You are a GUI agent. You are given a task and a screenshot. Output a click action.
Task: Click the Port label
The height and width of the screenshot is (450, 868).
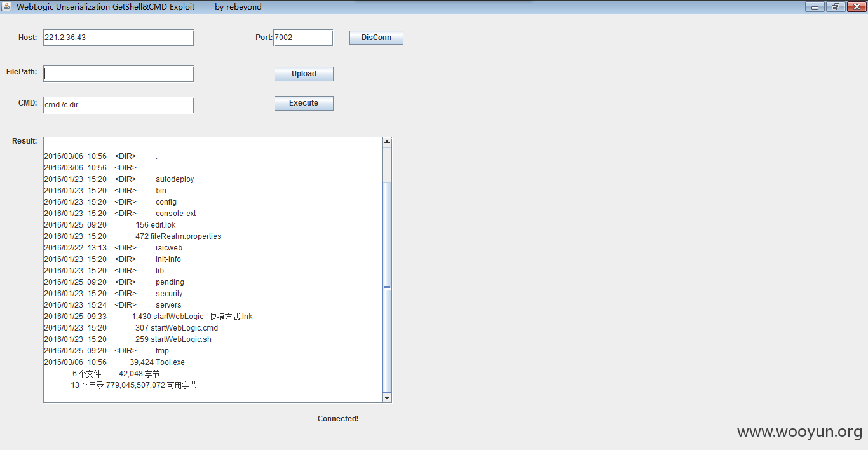point(264,37)
